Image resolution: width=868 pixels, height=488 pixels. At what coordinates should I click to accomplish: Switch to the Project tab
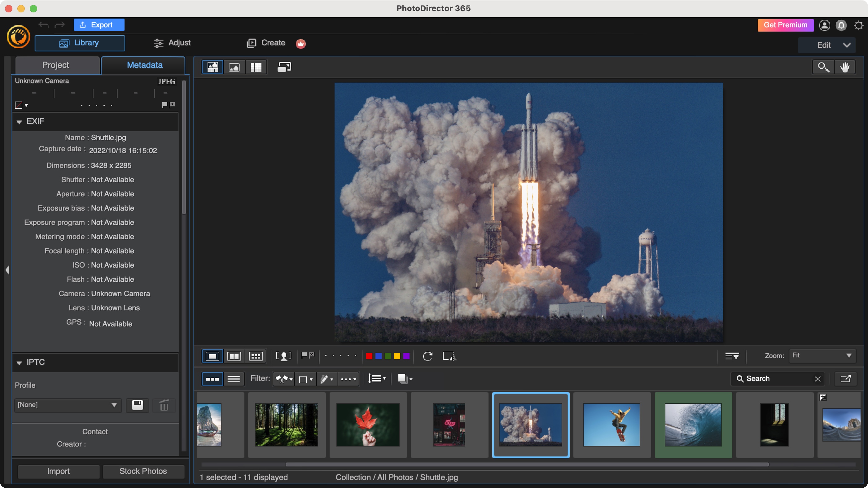[55, 65]
